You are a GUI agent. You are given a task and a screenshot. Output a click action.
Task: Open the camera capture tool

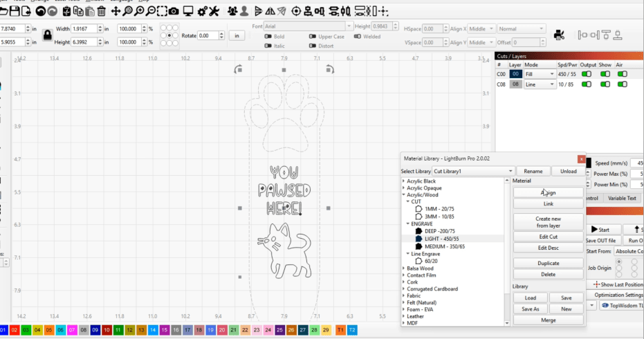(174, 11)
